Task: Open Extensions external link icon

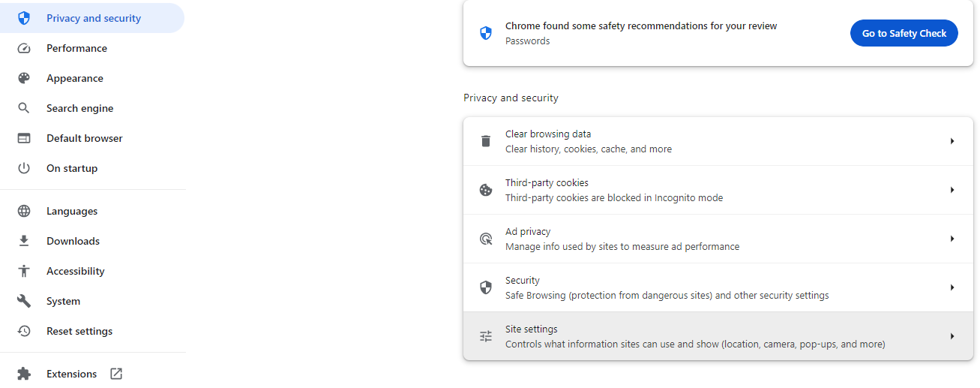Action: (116, 374)
